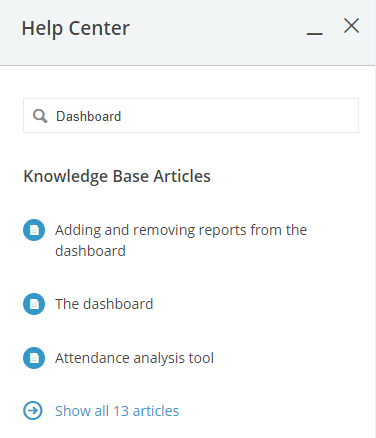
Task: Open Adding and removing reports article
Action: pos(181,240)
